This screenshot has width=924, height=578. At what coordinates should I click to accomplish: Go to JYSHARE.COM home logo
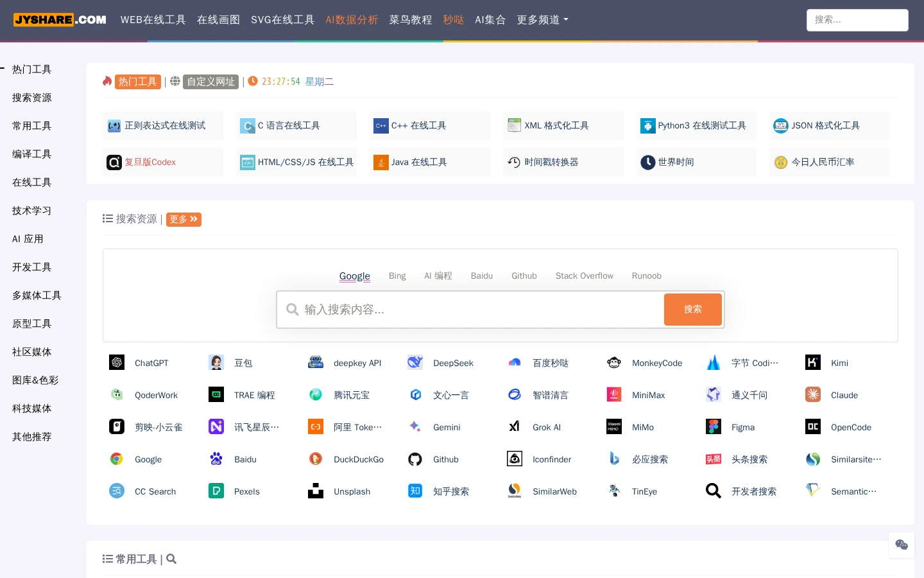(x=60, y=20)
